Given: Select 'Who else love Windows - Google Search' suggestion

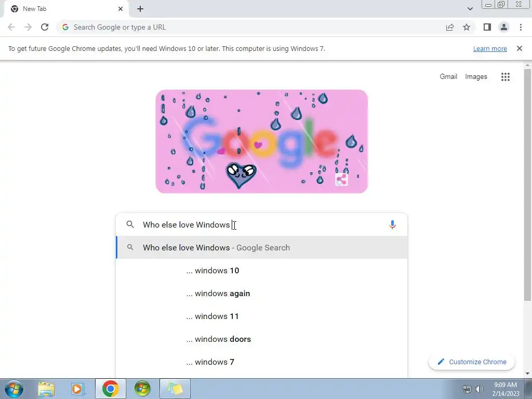Looking at the screenshot, I should click(262, 248).
